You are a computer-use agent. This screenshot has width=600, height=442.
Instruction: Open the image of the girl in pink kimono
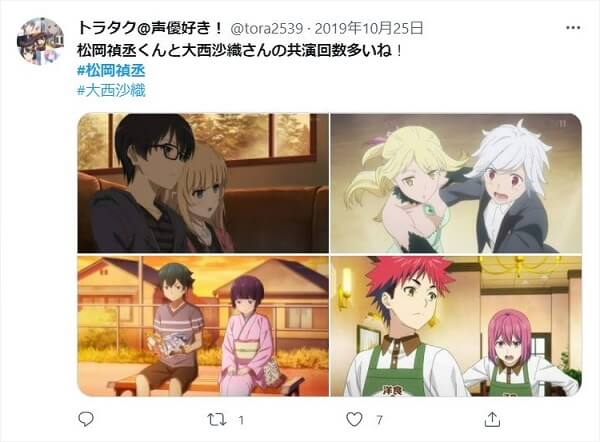203,326
